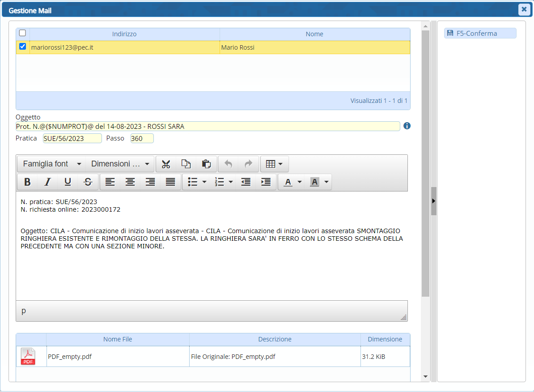Viewport: 534px width, 392px height.
Task: Click the Cut scissors icon
Action: tap(166, 164)
